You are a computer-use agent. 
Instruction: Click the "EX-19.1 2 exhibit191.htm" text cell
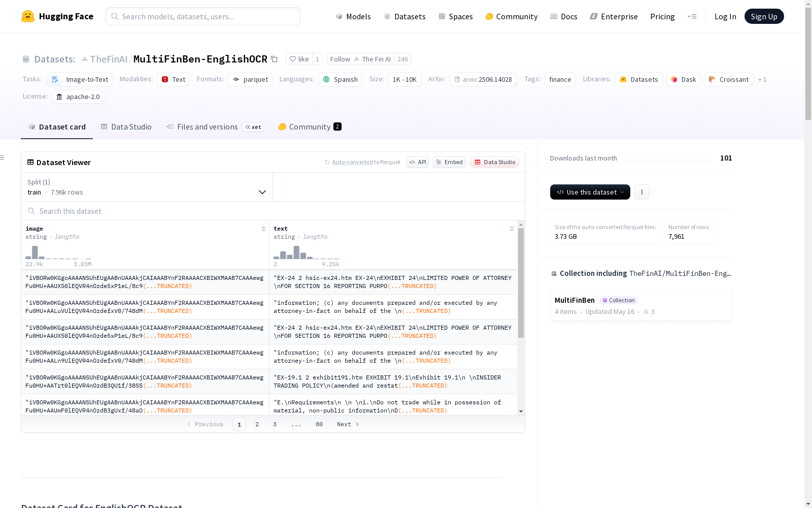click(x=393, y=382)
